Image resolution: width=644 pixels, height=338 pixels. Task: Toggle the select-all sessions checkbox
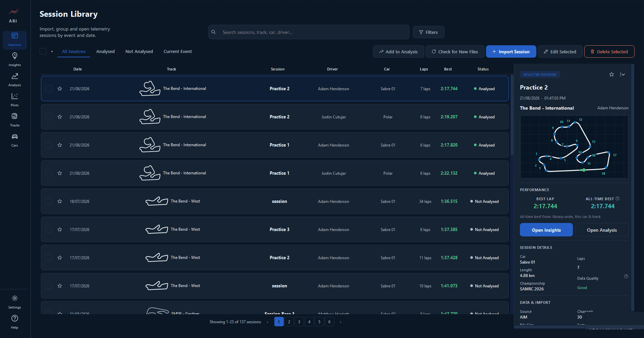[x=43, y=51]
